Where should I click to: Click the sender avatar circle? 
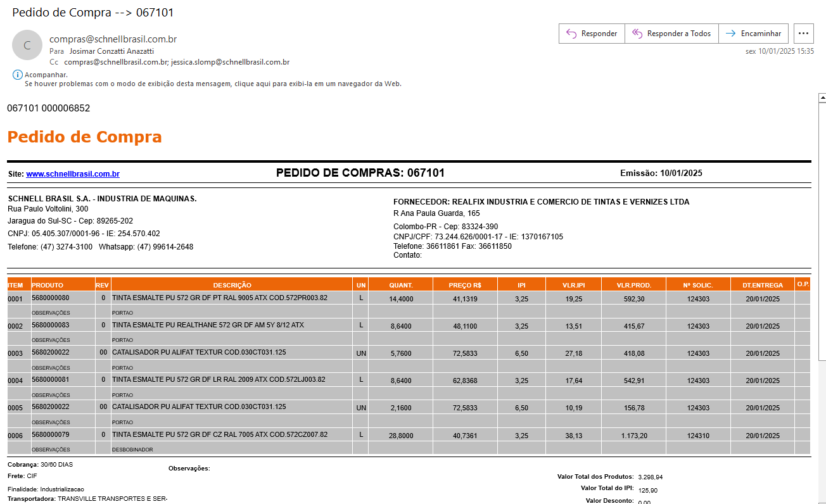point(27,46)
